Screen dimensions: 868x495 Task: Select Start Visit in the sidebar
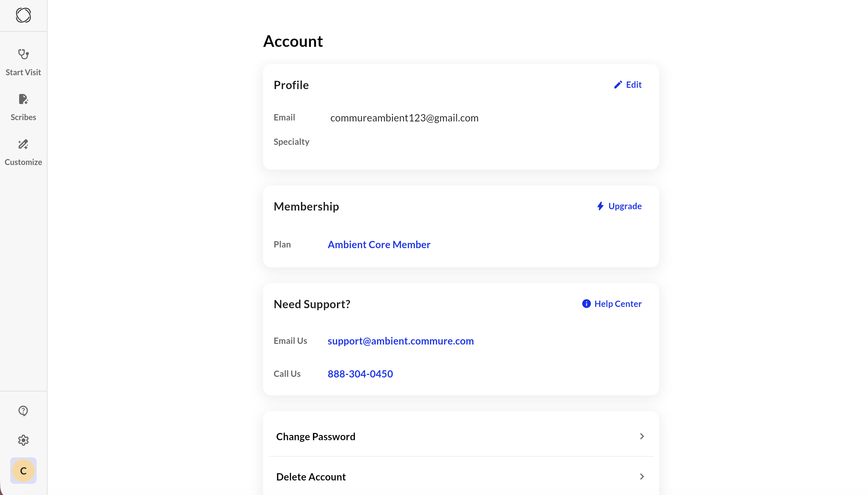pos(23,72)
